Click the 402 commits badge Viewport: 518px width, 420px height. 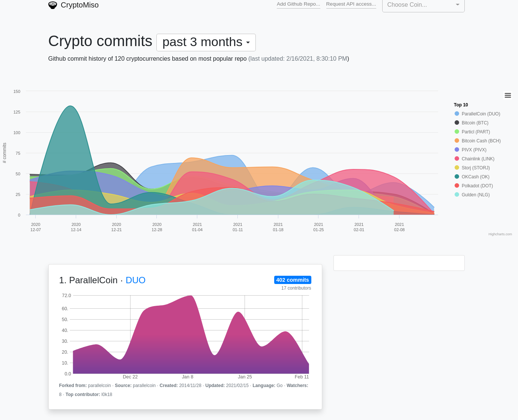(293, 280)
